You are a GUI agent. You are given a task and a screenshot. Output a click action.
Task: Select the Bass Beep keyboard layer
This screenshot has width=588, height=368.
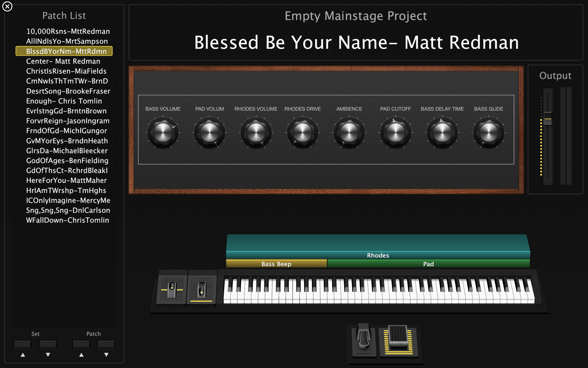click(x=276, y=264)
